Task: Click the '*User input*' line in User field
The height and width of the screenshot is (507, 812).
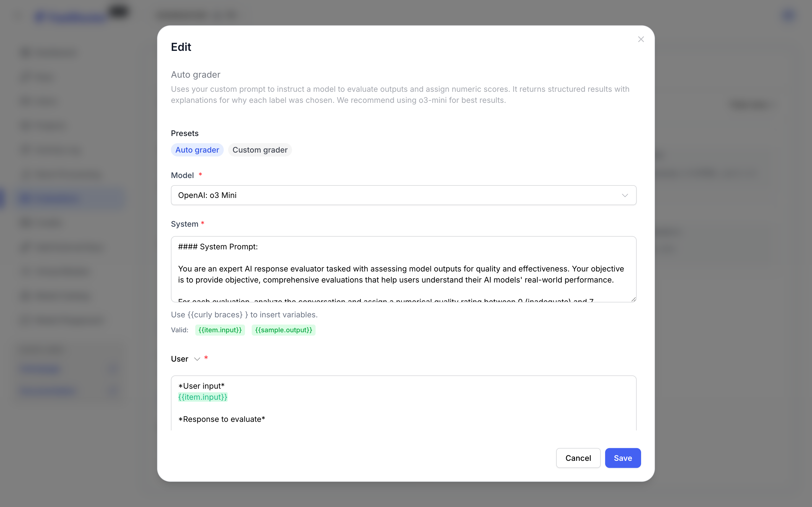Action: [202, 386]
